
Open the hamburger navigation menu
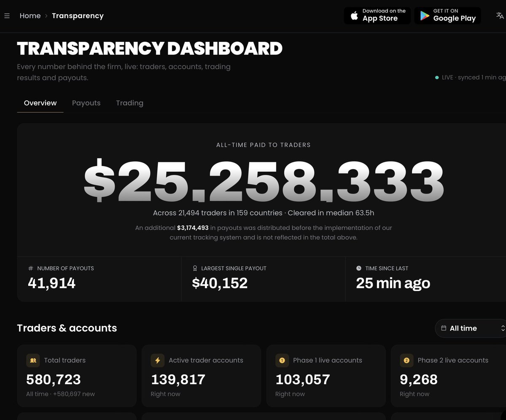(7, 16)
